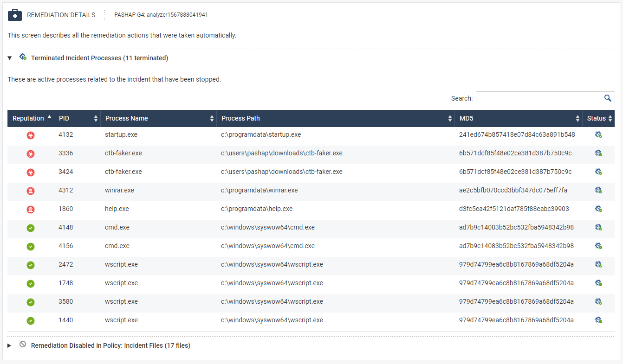
Task: Sort table by Status column
Action: (x=598, y=118)
